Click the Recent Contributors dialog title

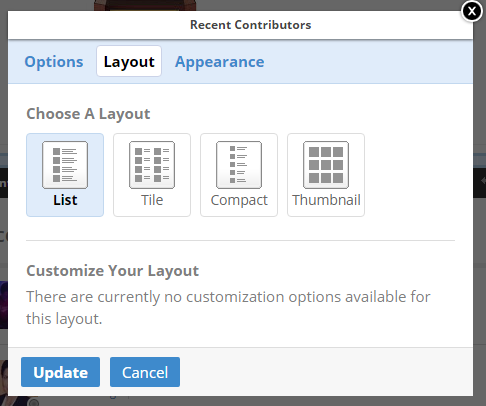251,25
